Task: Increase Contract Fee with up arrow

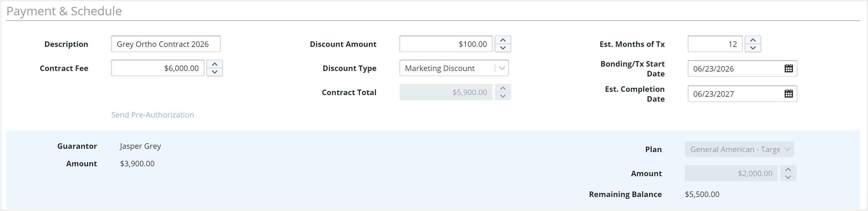Action: click(x=215, y=64)
